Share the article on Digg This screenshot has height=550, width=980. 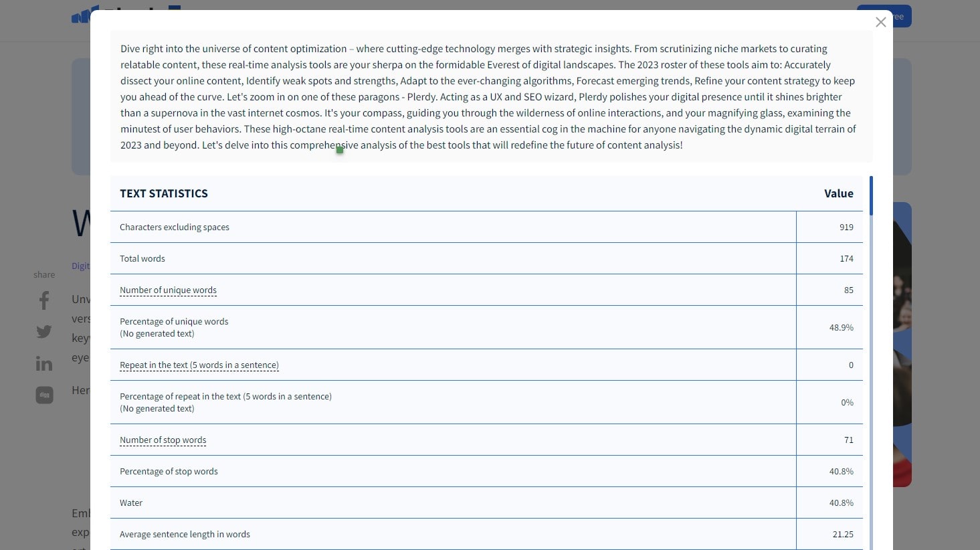[x=43, y=395]
